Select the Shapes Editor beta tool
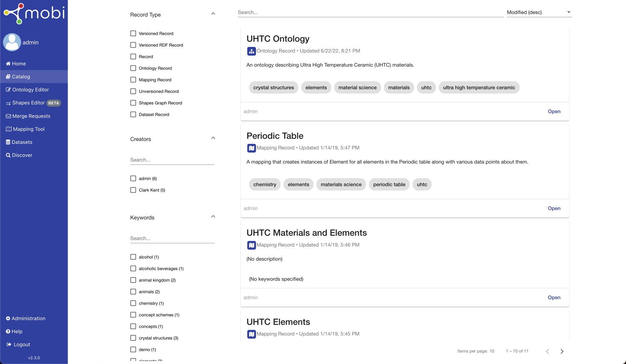Screen dimensions: 626x364 (x=29, y=102)
